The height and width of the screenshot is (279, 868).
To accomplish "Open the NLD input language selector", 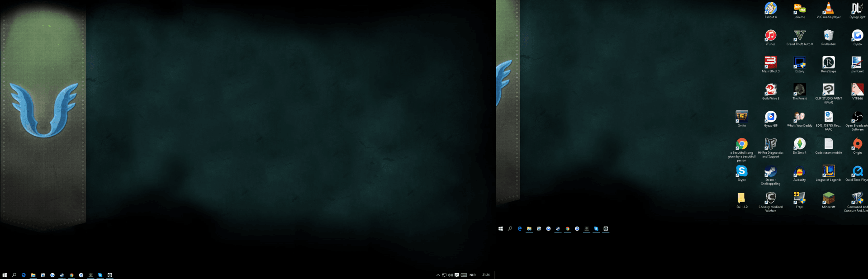I will [x=472, y=275].
